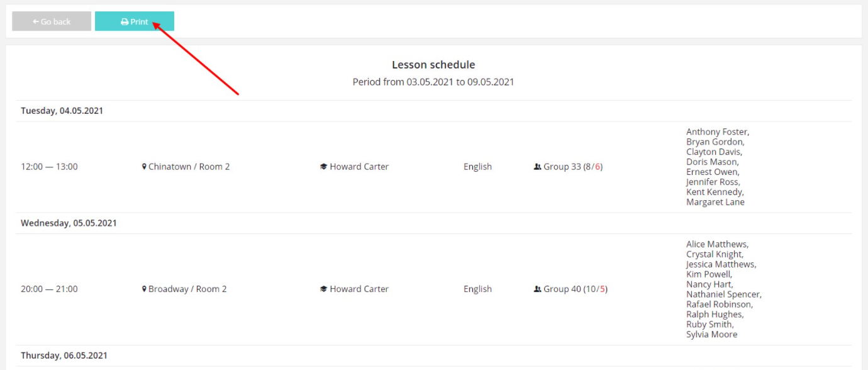Click the back arrow icon
The image size is (868, 370).
(36, 21)
